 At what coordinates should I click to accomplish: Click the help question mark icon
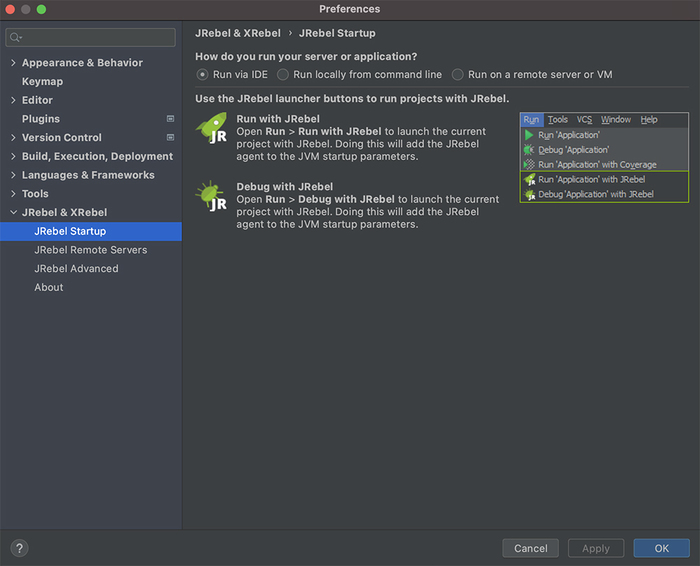(x=19, y=548)
